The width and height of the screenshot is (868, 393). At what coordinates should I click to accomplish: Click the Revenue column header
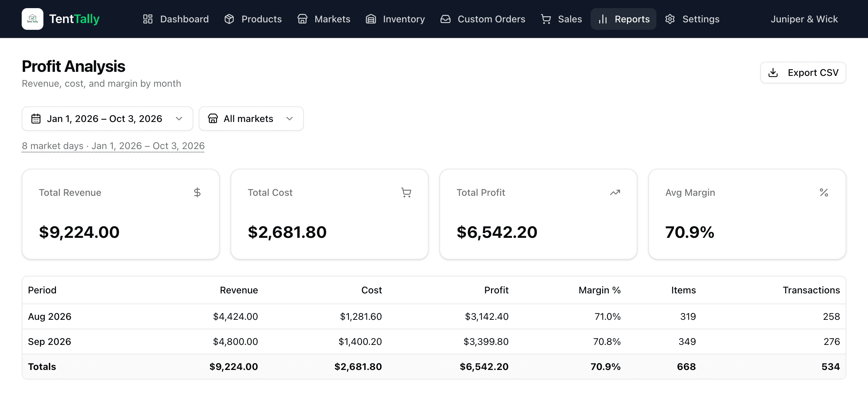pyautogui.click(x=239, y=290)
